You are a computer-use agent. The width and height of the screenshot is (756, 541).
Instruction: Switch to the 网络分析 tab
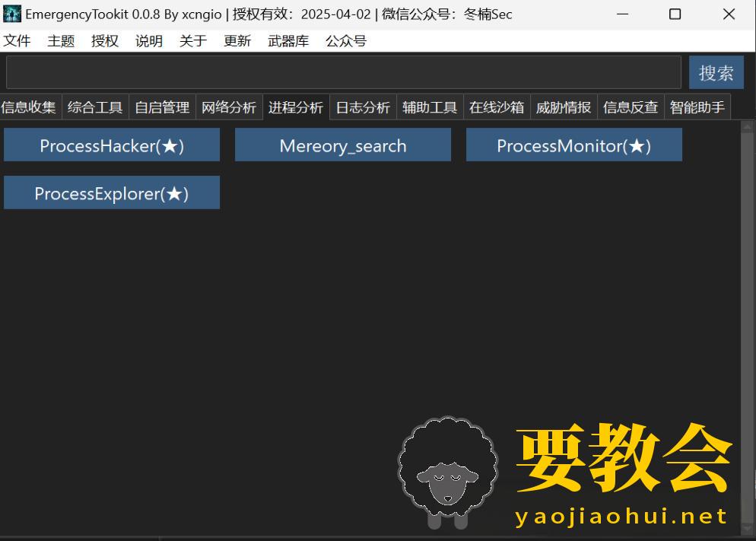tap(229, 107)
